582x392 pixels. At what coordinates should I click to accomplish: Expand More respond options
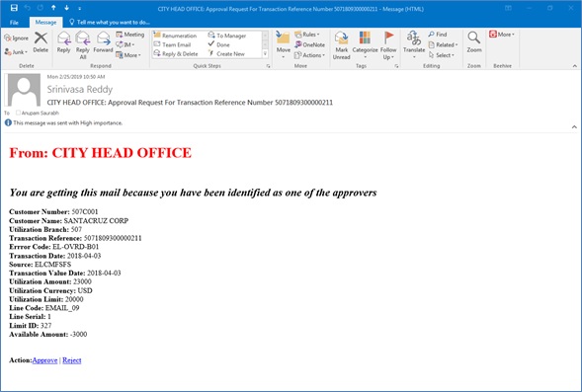click(x=128, y=55)
